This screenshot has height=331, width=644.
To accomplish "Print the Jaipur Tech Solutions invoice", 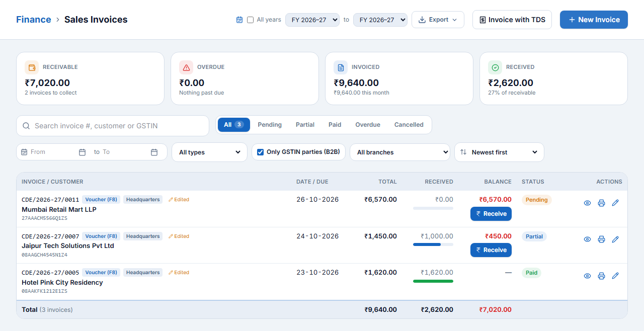I will pos(601,239).
